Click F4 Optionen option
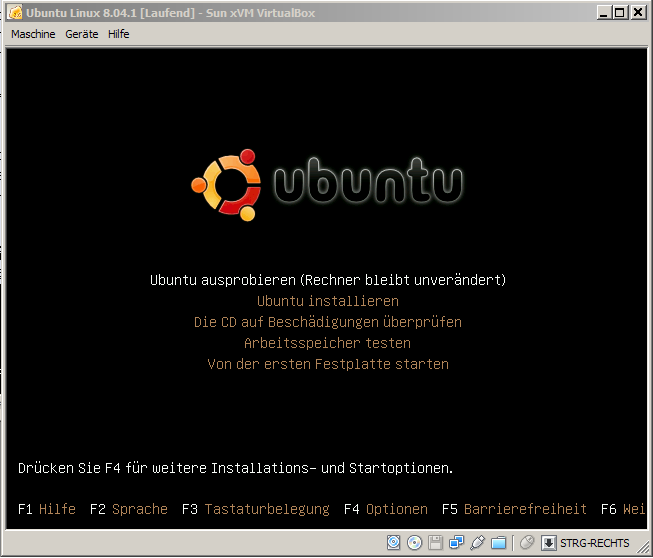Viewport: 653px width, 558px height. (386, 509)
